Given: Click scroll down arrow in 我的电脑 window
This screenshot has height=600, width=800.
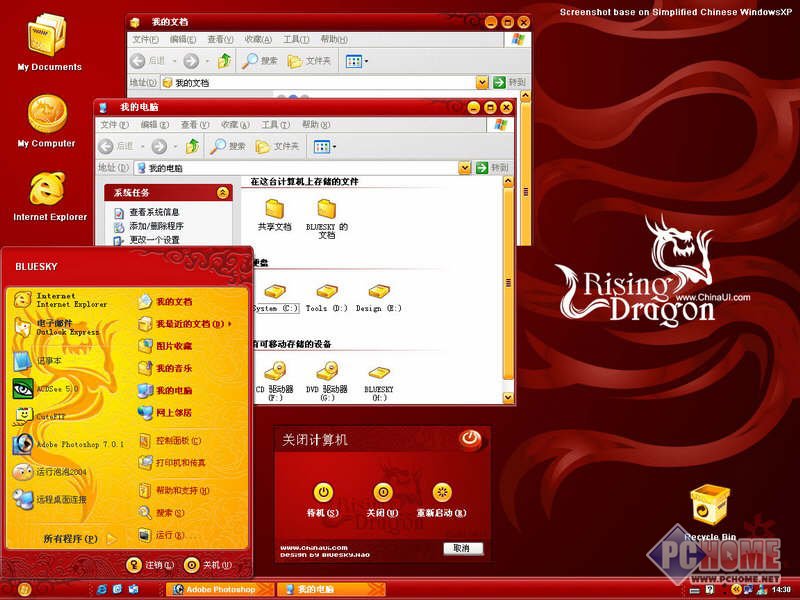Looking at the screenshot, I should click(508, 397).
